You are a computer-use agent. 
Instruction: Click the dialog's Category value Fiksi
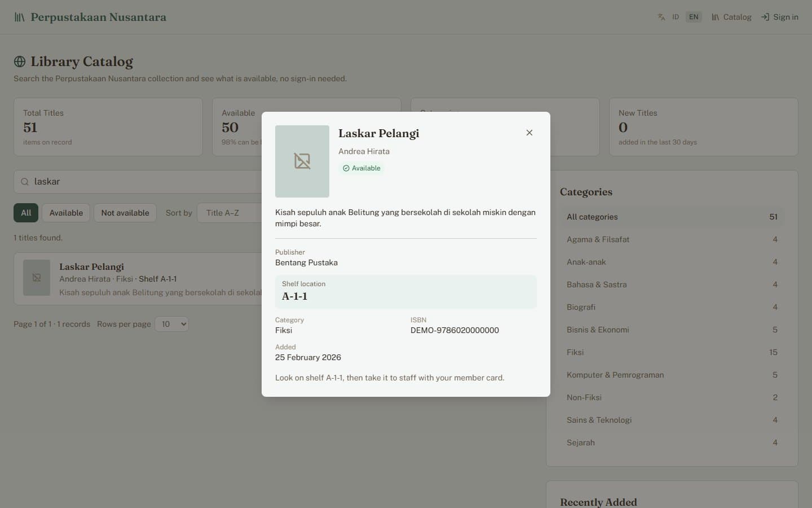[284, 330]
